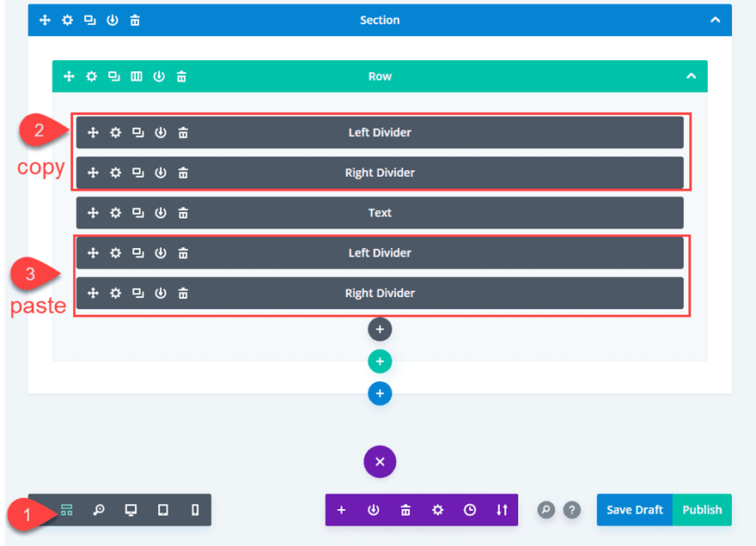Screen dimensions: 756x546
Task: Open editing history clock icon
Action: [470, 510]
